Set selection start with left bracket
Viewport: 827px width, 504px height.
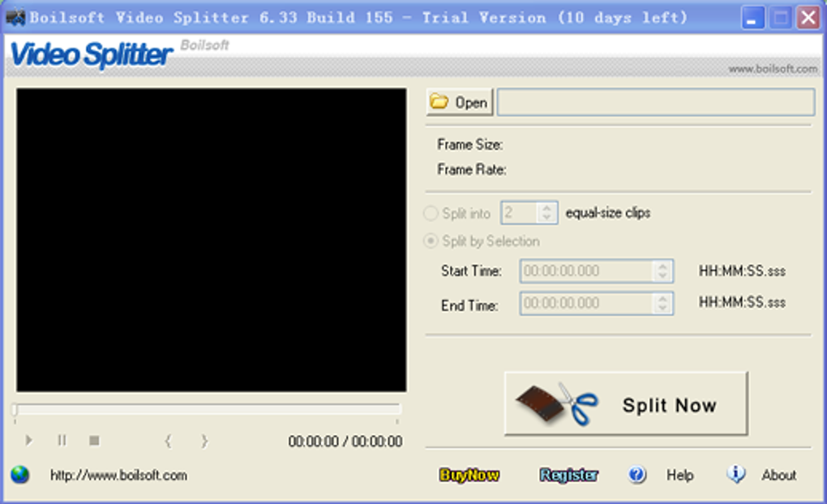coord(169,441)
